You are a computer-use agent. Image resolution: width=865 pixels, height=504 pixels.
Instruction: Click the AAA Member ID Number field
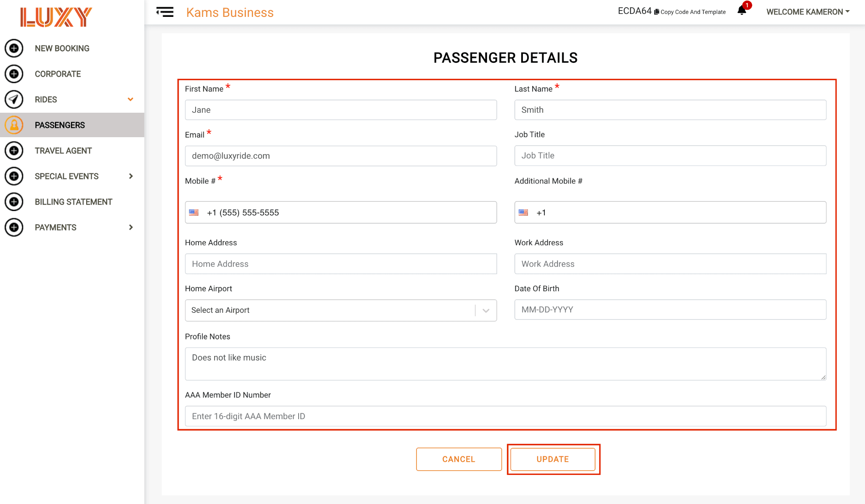[506, 416]
